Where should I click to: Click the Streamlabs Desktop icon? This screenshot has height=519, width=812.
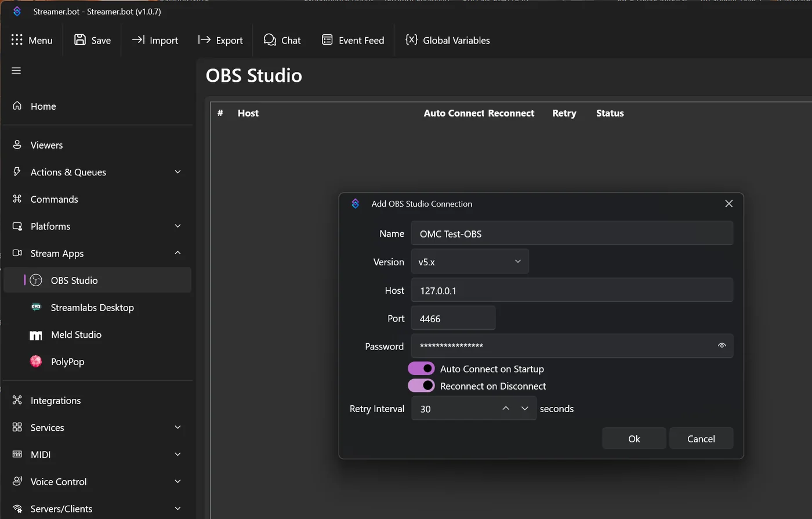pyautogui.click(x=36, y=307)
